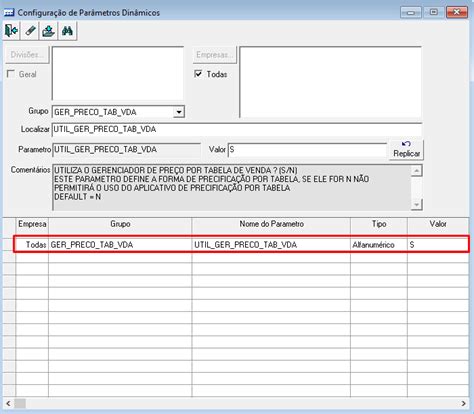Screen dimensions: 474x414
Task: Open the binoculars search icon
Action: click(x=68, y=31)
